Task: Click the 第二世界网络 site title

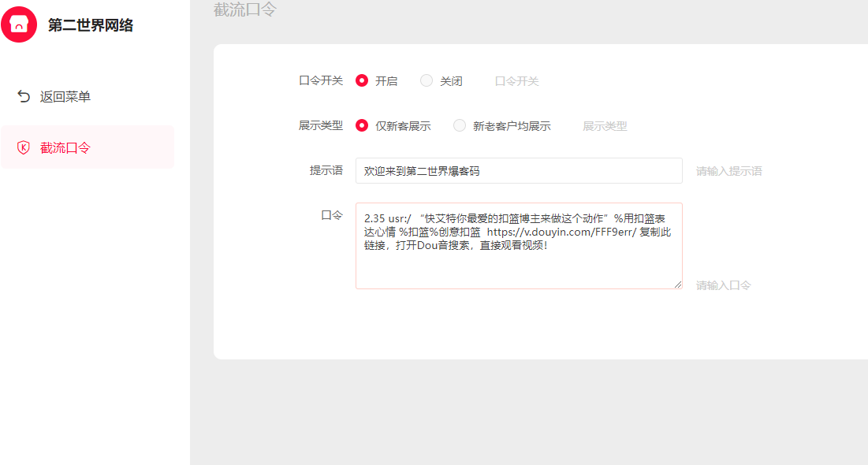Action: point(91,25)
